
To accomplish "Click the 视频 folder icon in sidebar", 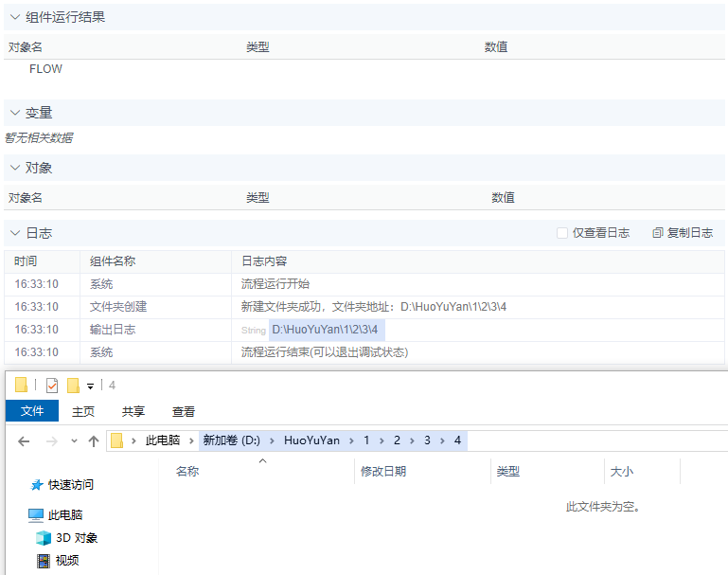I will (x=43, y=561).
